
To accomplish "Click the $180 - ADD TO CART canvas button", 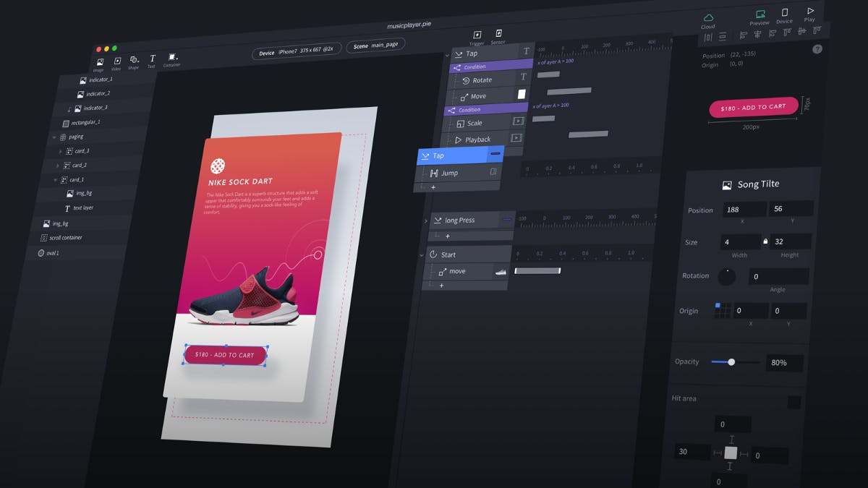I will click(225, 355).
